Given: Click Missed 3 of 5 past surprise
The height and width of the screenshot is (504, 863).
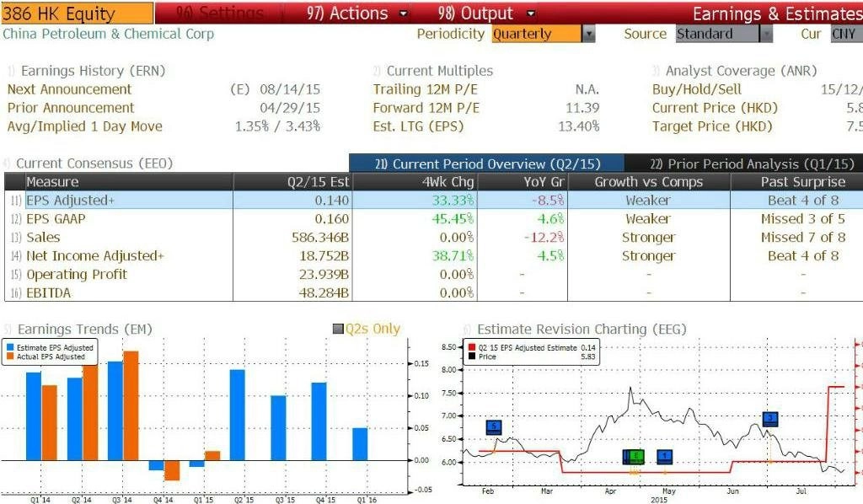Looking at the screenshot, I should point(803,219).
